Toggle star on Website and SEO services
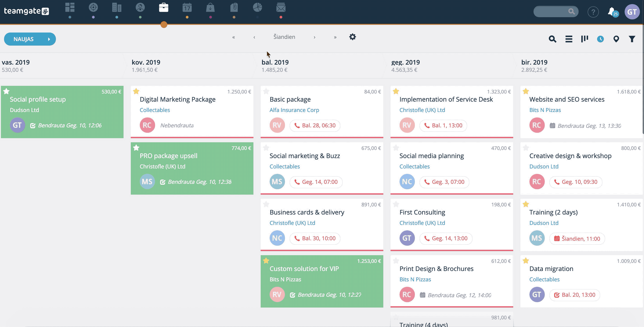This screenshot has height=327, width=644. (x=526, y=91)
